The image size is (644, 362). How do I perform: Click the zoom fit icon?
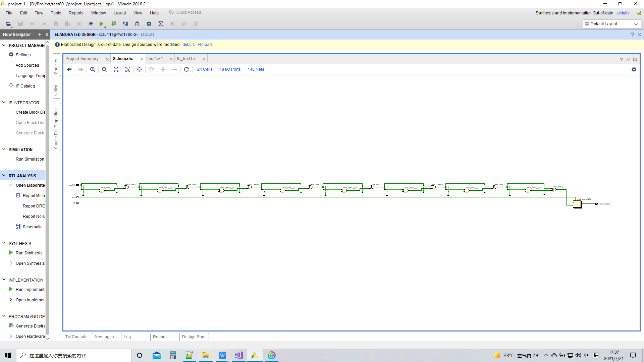116,69
